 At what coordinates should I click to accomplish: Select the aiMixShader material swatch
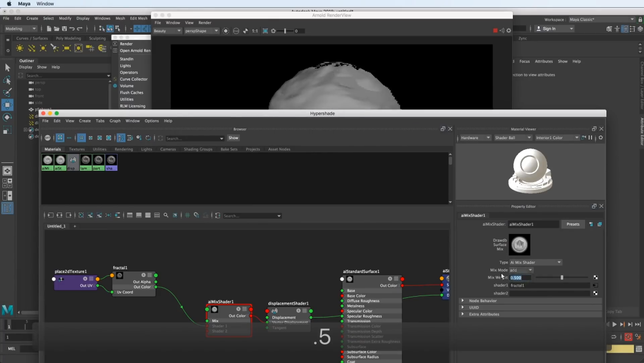click(47, 162)
